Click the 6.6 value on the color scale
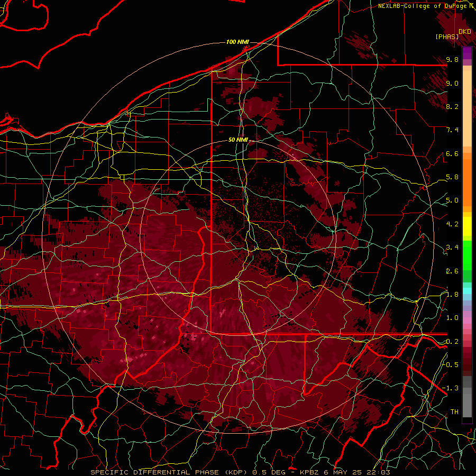This screenshot has width=476, height=476. click(x=452, y=153)
